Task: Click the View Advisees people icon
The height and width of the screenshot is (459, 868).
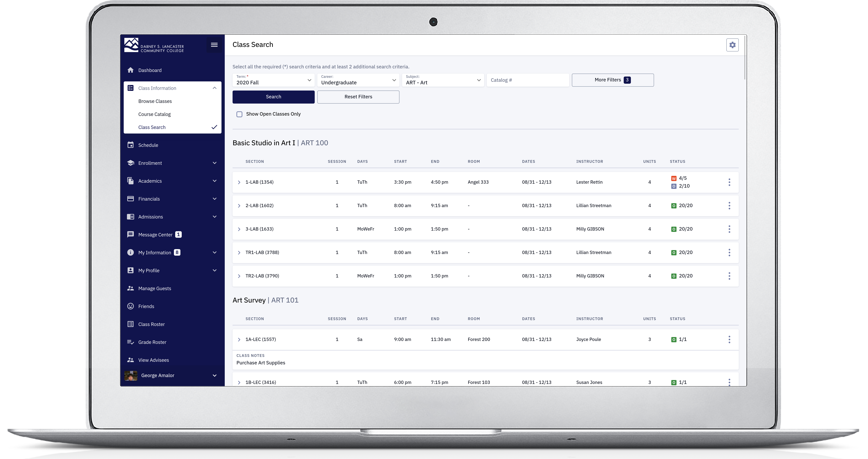Action: pos(130,360)
